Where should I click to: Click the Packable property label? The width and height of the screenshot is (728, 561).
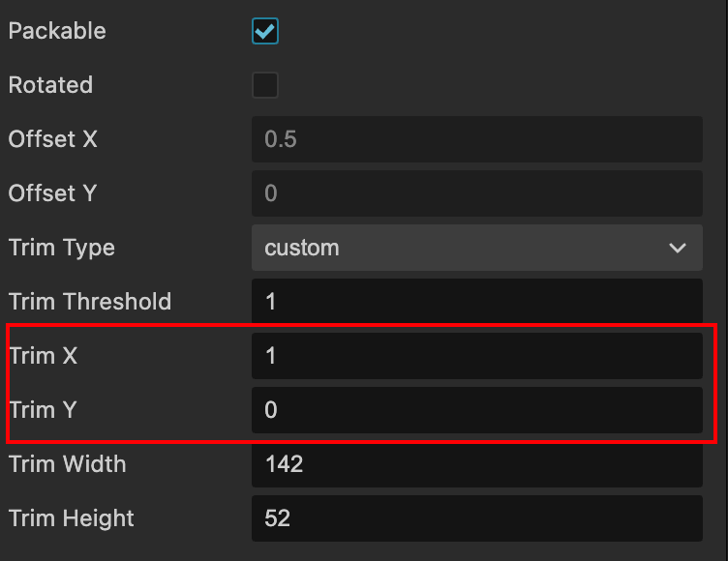pos(57,31)
